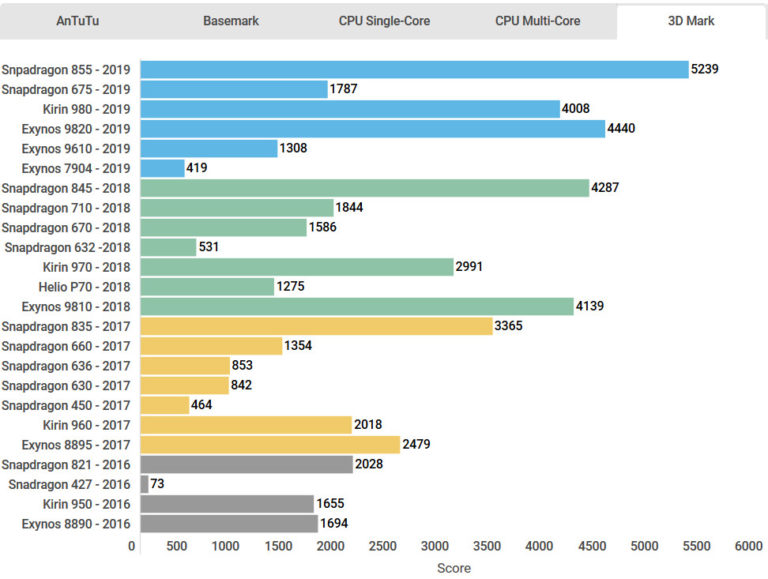Select the Snapdragon 821 gray bar
Screen dimensions: 768x579
click(x=246, y=464)
